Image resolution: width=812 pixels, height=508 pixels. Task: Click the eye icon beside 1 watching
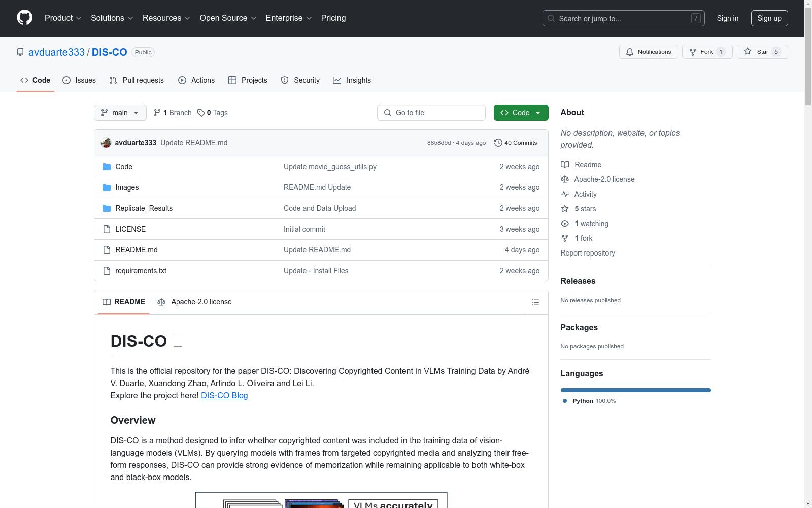pos(565,224)
